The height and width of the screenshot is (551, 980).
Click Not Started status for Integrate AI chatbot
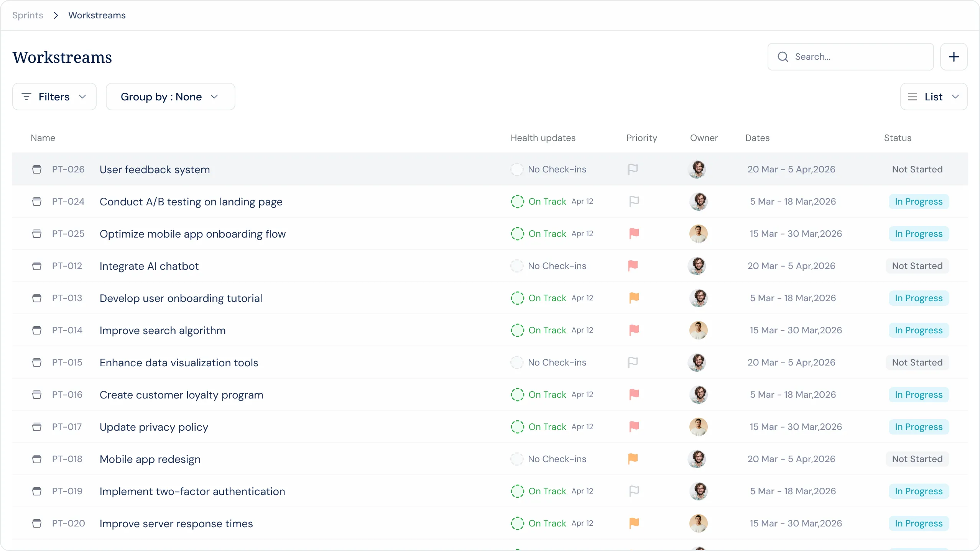tap(917, 266)
